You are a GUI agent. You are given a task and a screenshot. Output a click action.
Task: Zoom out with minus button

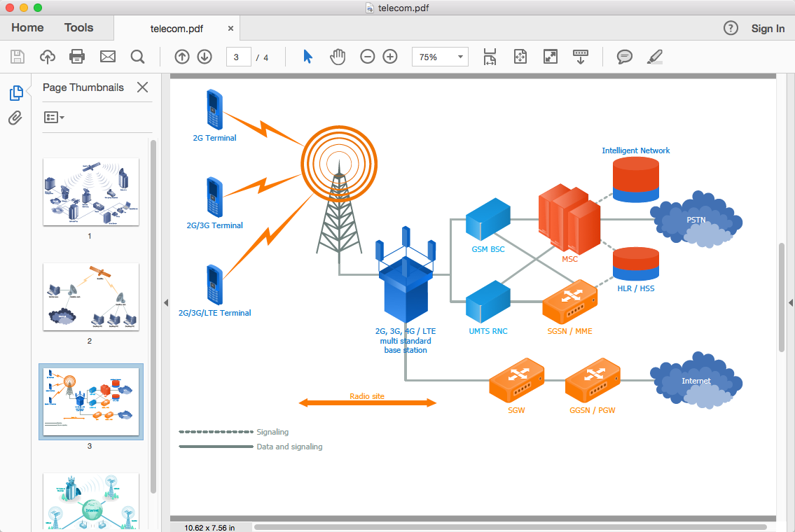coord(368,57)
